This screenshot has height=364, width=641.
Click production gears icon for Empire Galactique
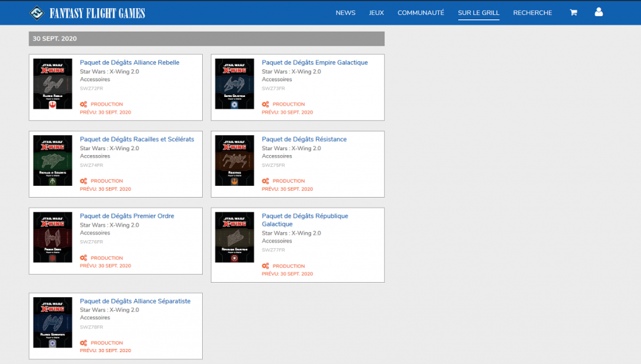[x=265, y=104]
